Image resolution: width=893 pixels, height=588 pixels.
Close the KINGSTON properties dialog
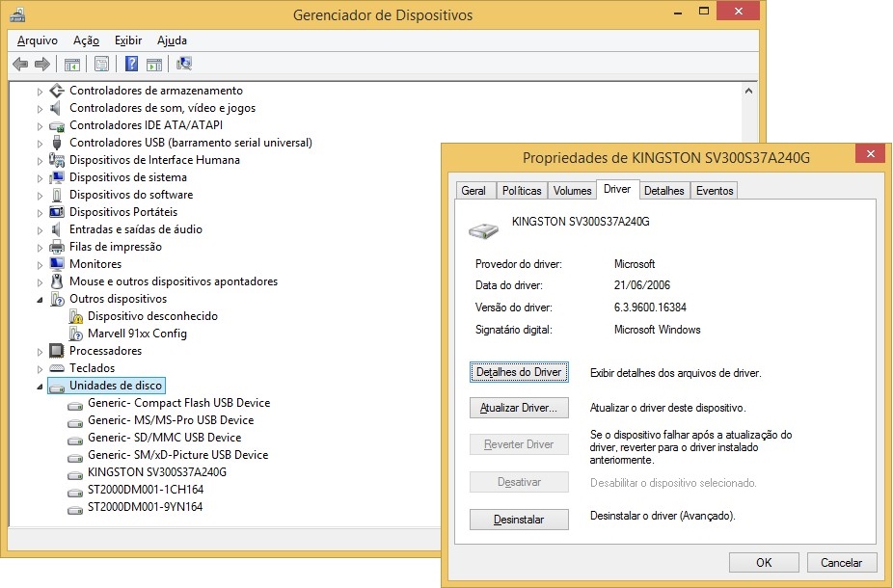(x=871, y=153)
